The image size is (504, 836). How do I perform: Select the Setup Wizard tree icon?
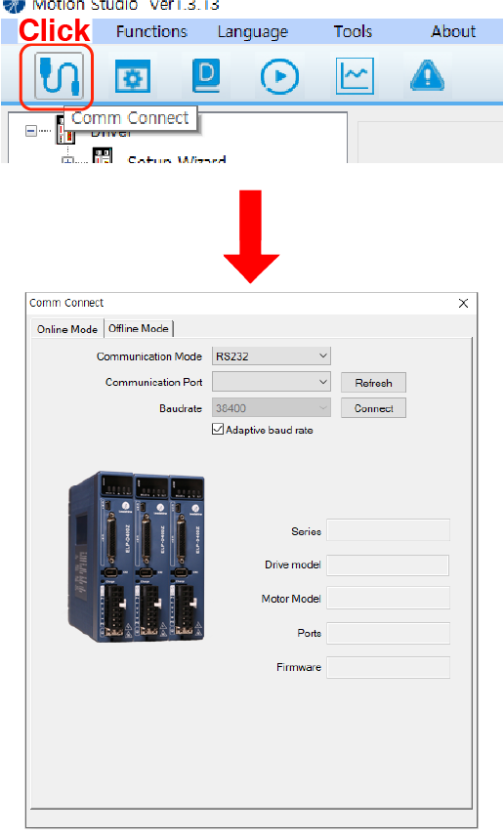pos(102,156)
